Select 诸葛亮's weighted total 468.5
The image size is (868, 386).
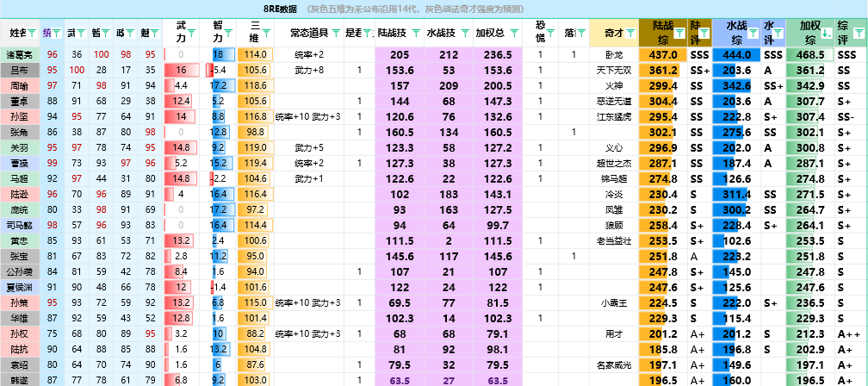point(810,55)
